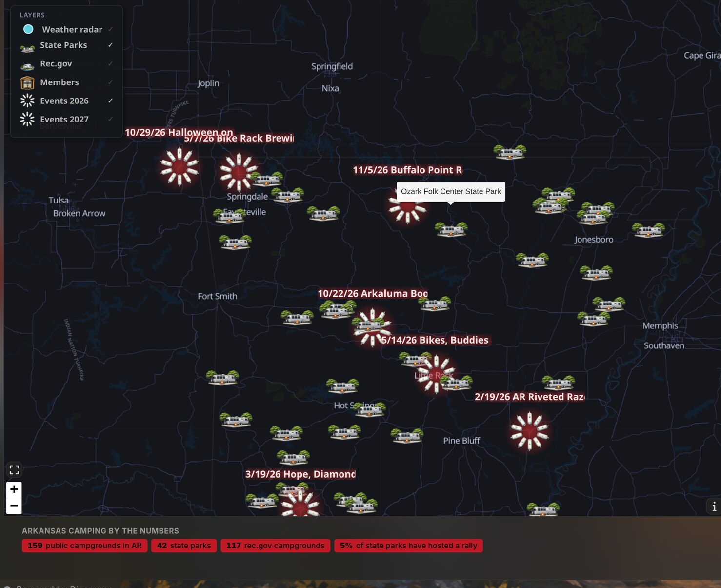This screenshot has width=721, height=588.
Task: Select the state park marker over Hot Springs
Action: pyautogui.click(x=369, y=409)
